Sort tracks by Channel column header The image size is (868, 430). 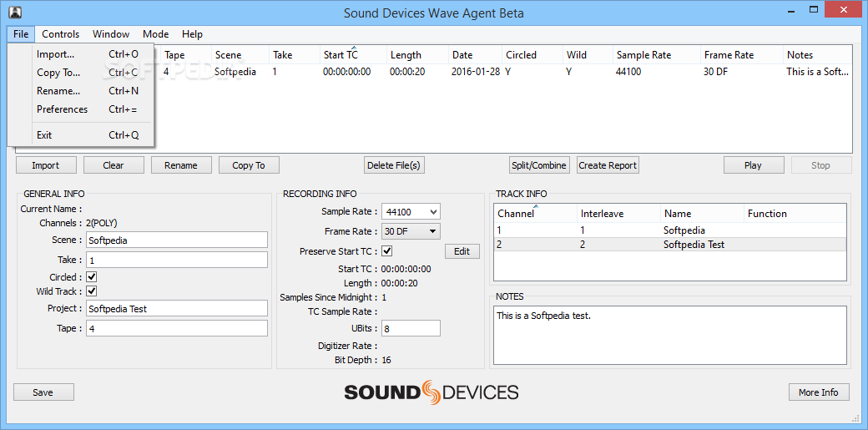click(x=535, y=214)
